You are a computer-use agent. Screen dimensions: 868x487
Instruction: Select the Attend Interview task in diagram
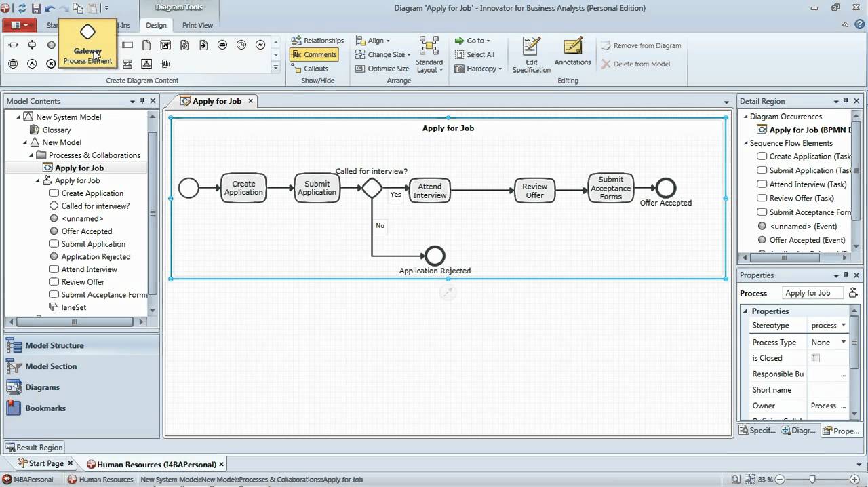pyautogui.click(x=429, y=190)
